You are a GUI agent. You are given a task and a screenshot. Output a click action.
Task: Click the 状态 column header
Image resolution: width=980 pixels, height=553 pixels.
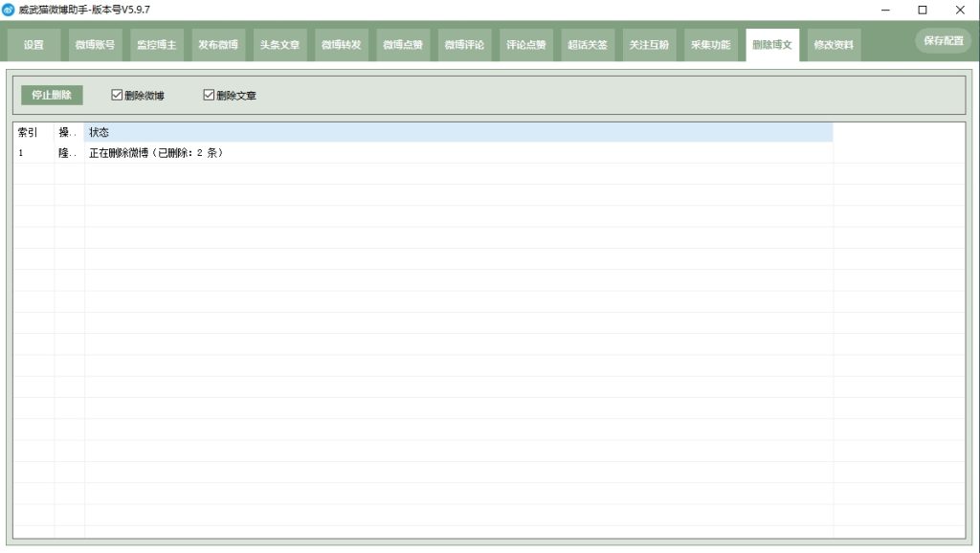(x=457, y=132)
